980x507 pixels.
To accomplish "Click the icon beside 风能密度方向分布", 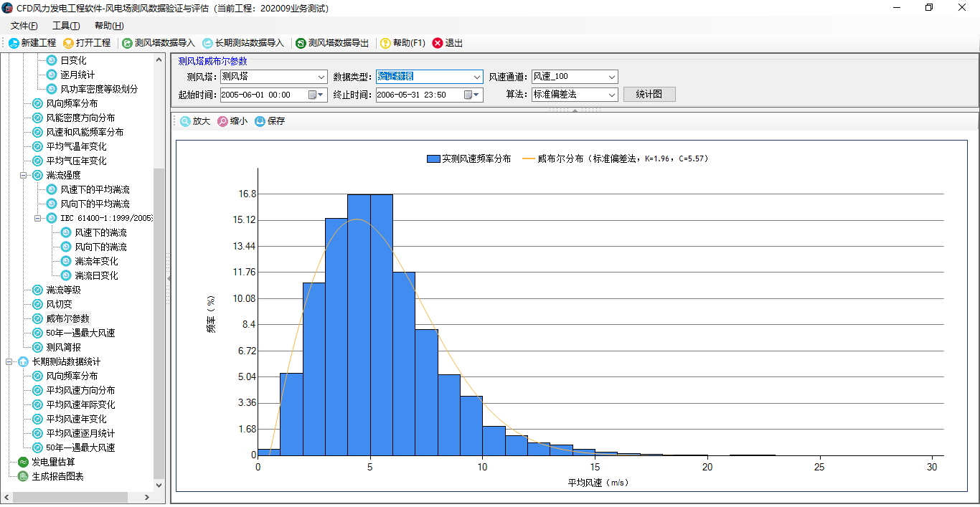I will [x=37, y=118].
